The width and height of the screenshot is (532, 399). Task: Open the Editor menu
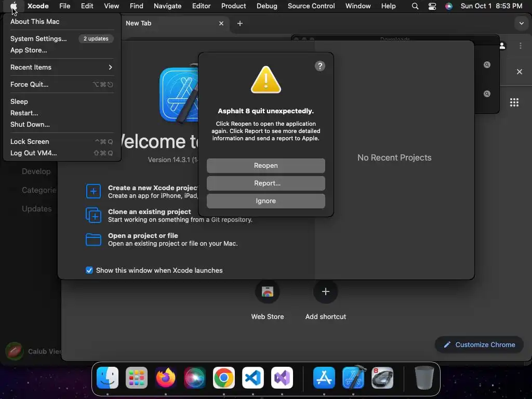coord(201,6)
